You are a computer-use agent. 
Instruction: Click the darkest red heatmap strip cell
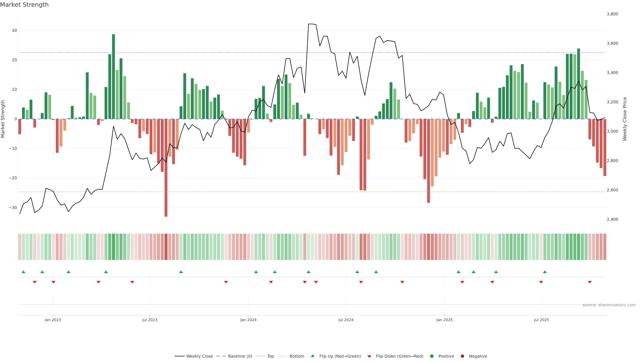tap(166, 247)
